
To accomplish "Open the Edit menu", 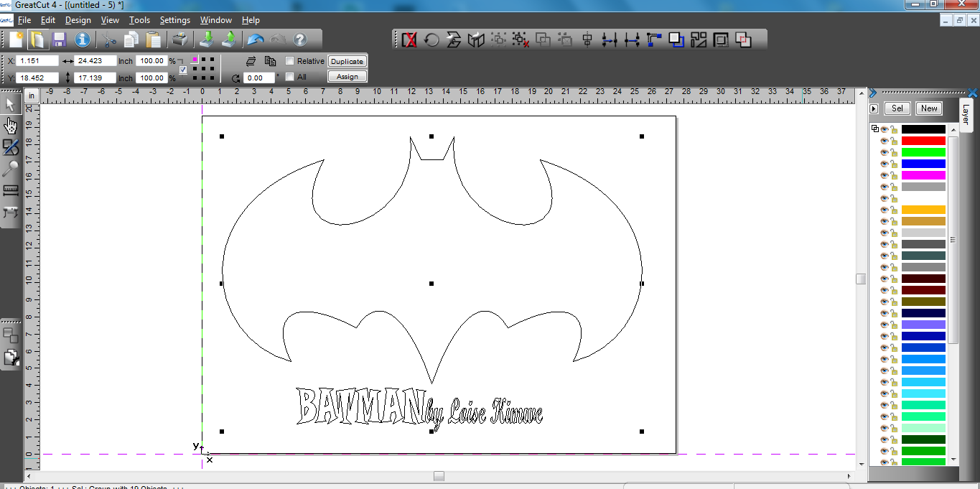I will [x=48, y=20].
